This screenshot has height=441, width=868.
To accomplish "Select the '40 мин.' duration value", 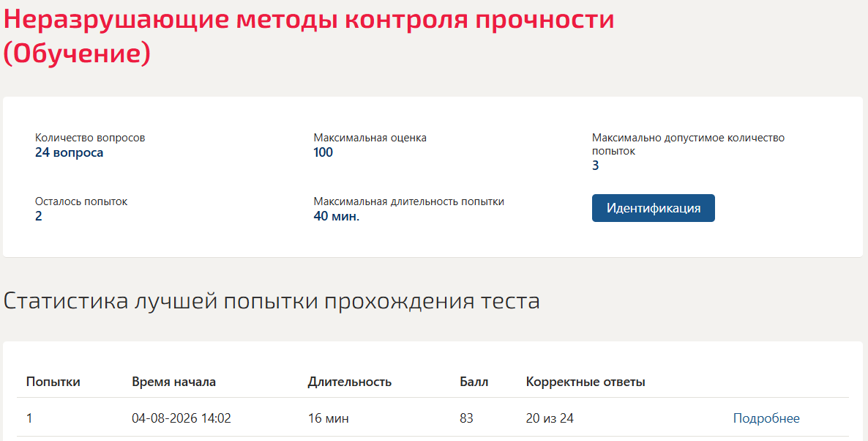I will coord(337,217).
